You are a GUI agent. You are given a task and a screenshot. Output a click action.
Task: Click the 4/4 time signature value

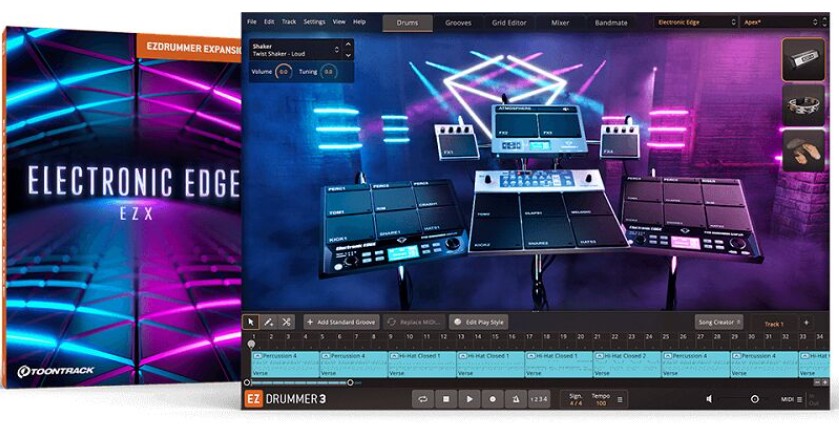pyautogui.click(x=575, y=403)
